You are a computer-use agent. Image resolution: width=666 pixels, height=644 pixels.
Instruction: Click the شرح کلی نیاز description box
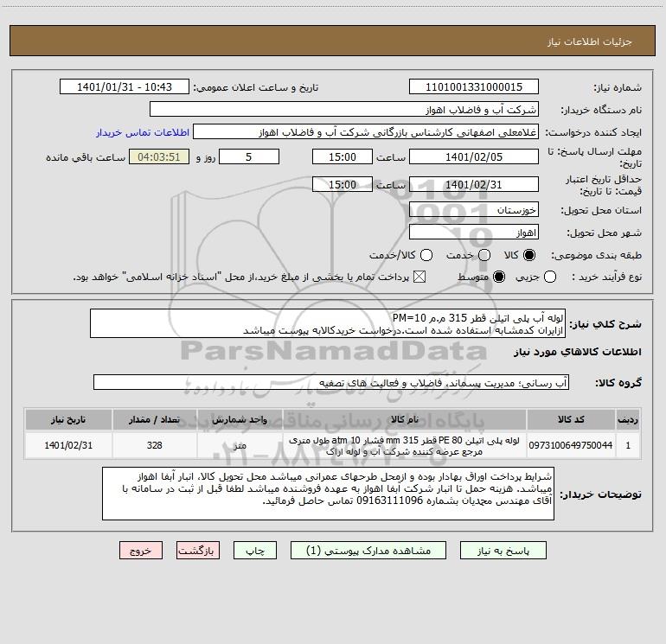coord(328,323)
